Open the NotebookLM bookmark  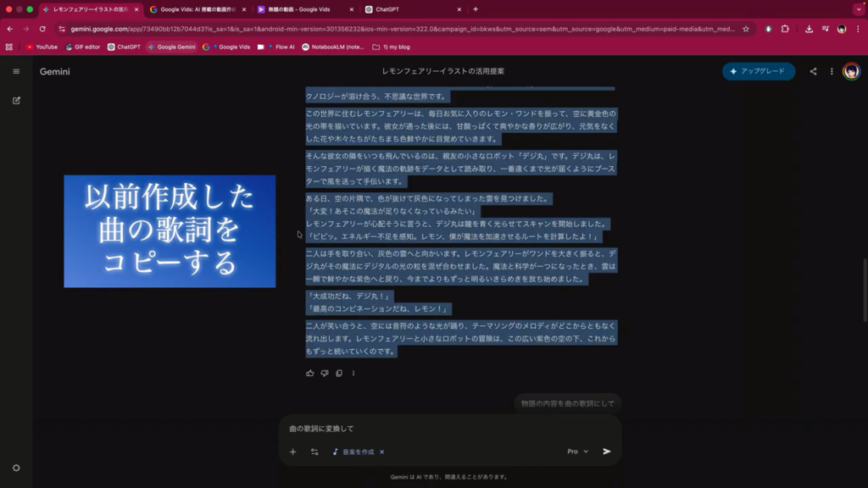pyautogui.click(x=333, y=47)
